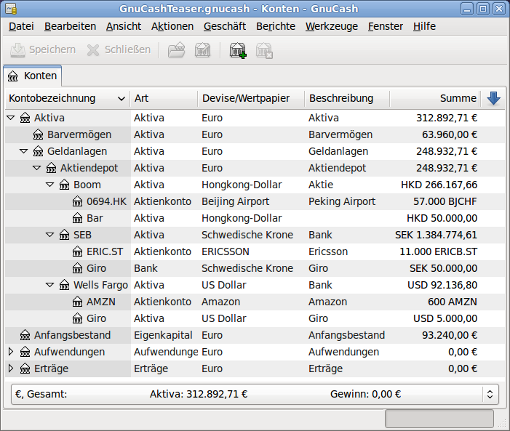This screenshot has height=431, width=510.
Task: Select the SEB Giro account row name
Action: 96,268
